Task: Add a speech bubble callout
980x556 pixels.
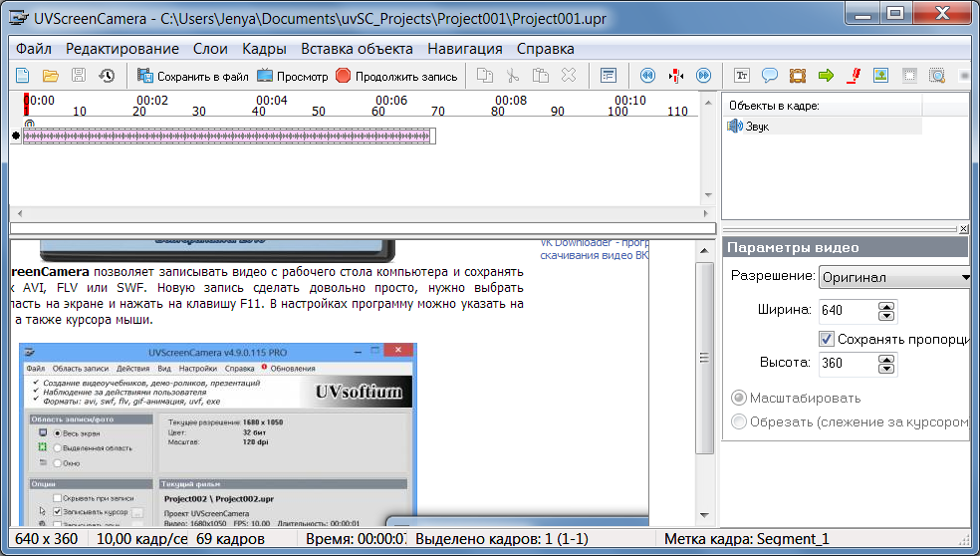Action: click(770, 76)
